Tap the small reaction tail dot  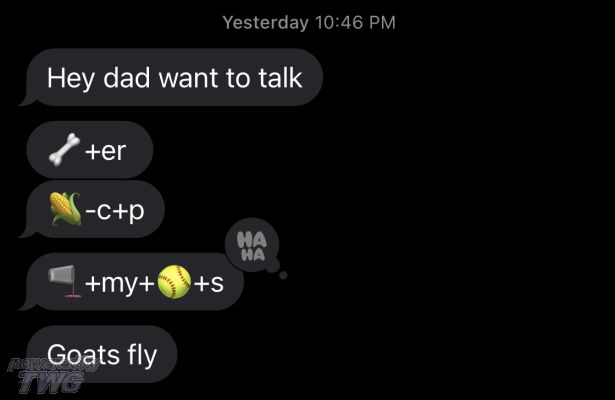(283, 275)
